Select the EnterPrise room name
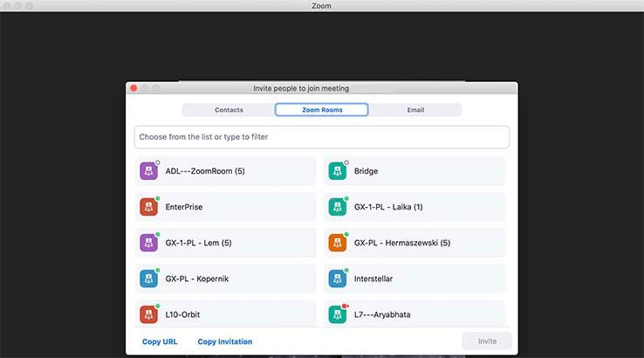Viewport: 644px width, 358px height. tap(184, 207)
